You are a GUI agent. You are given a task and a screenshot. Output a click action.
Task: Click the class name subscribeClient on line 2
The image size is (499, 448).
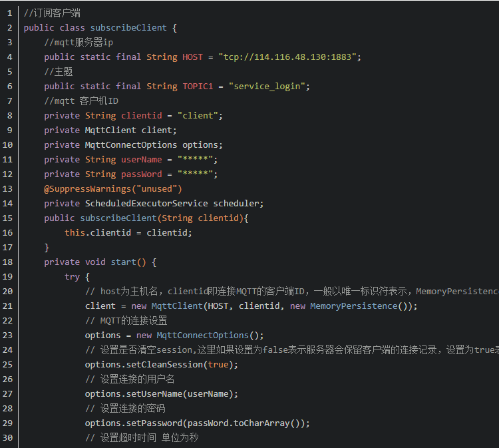[x=128, y=28]
